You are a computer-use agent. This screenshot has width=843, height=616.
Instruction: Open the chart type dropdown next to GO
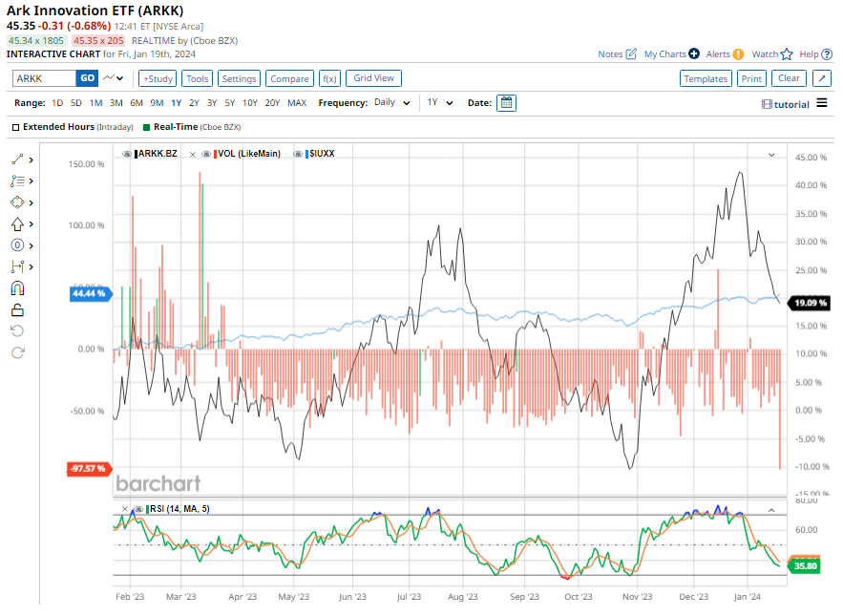(115, 78)
